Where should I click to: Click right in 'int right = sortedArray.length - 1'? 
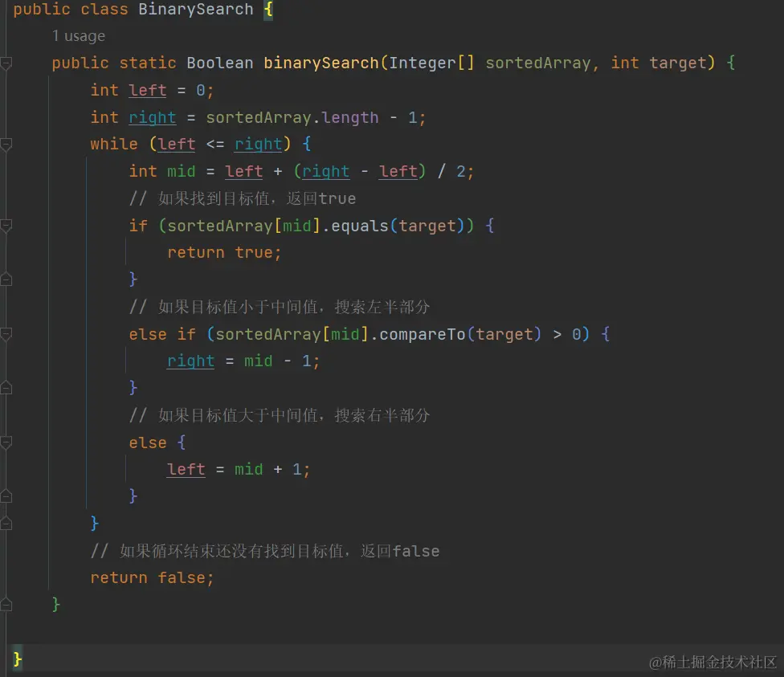coord(152,117)
